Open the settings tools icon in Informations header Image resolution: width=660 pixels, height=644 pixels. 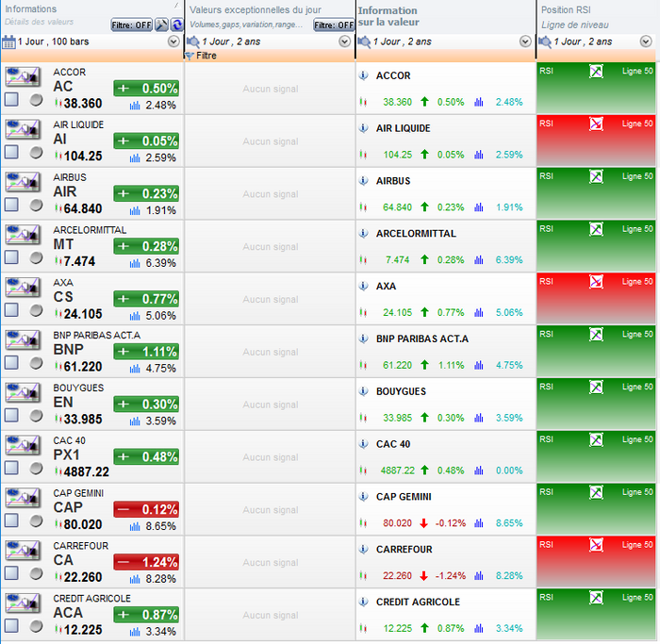pyautogui.click(x=161, y=25)
